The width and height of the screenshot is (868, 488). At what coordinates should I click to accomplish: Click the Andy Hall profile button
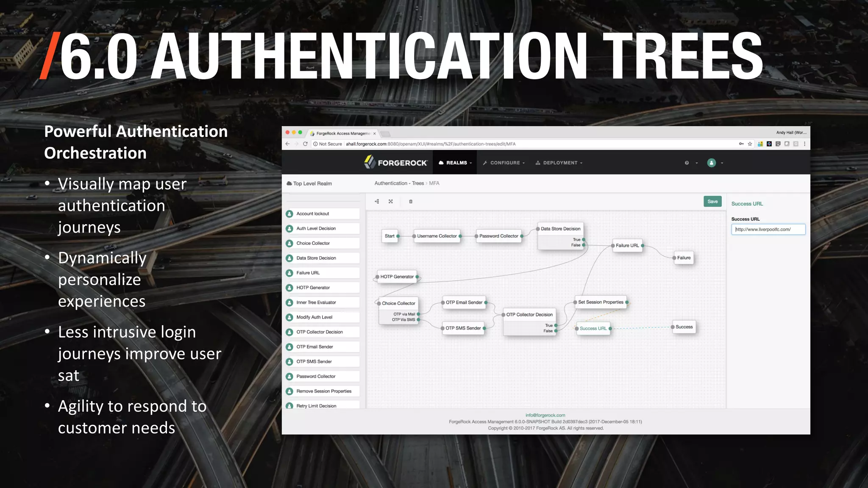coord(791,133)
